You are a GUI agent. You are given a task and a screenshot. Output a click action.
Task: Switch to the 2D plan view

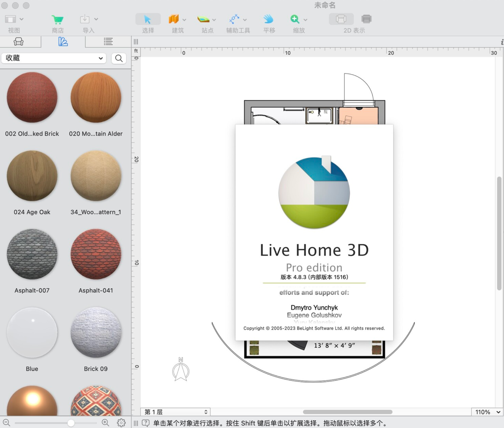341,19
